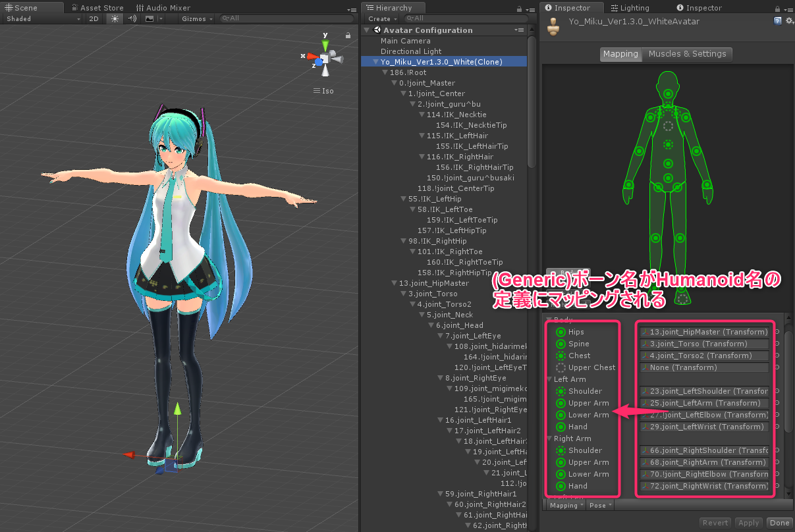The width and height of the screenshot is (795, 532).
Task: Collapse the 186.!Root hierarchy node
Action: 384,72
